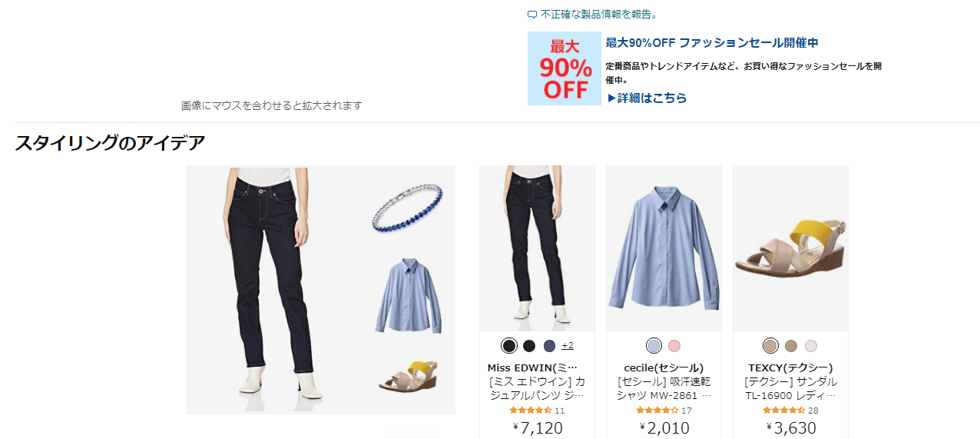Choose the khaki TEXCY sandal swatch

[x=791, y=346]
